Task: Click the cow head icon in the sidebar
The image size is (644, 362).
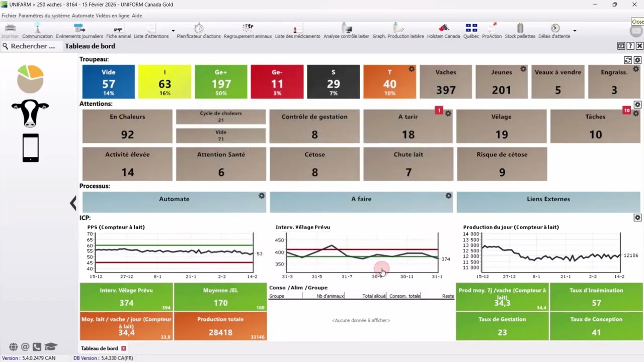Action: pos(30,113)
